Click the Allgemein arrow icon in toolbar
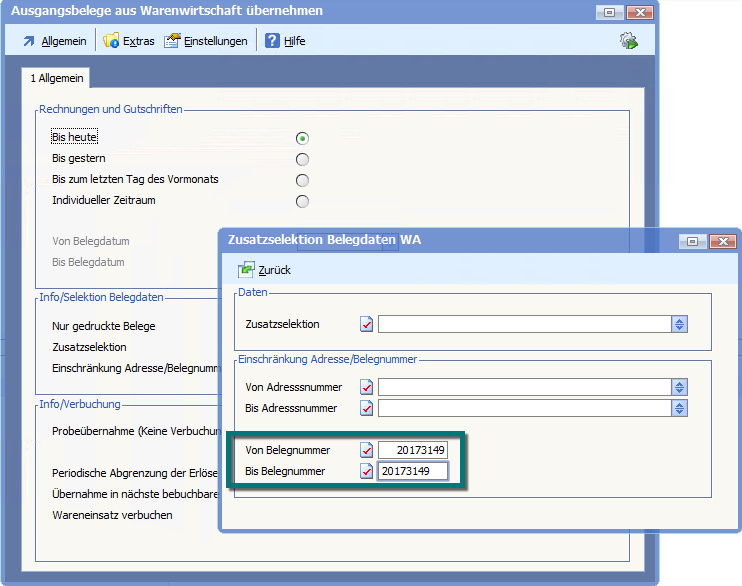Image resolution: width=742 pixels, height=586 pixels. click(x=28, y=41)
